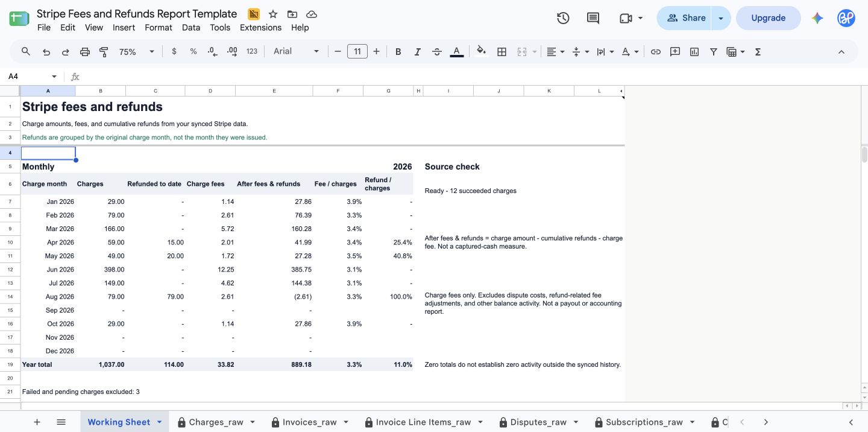
Task: View cloud save status
Action: (x=312, y=14)
